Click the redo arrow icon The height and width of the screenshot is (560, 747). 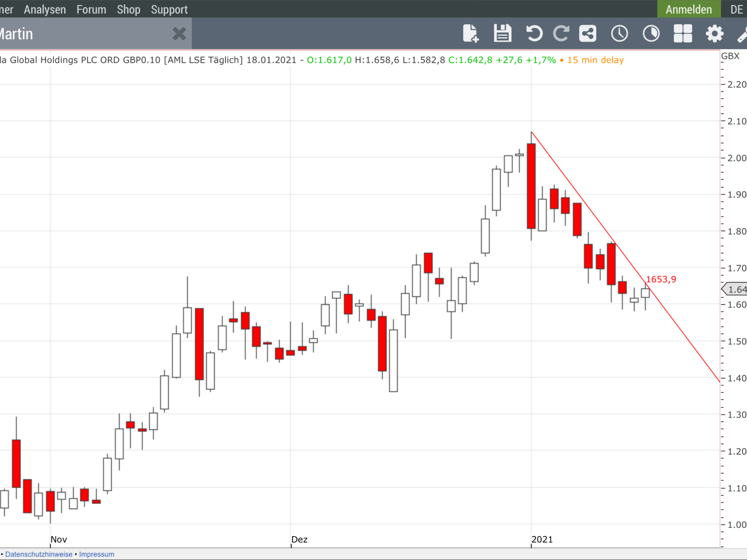pyautogui.click(x=561, y=34)
